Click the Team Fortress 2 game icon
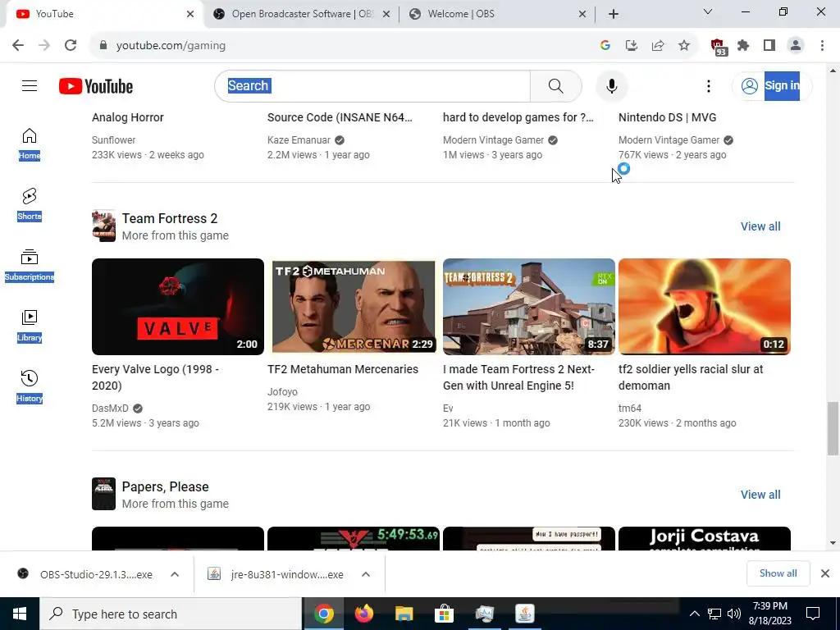Image resolution: width=840 pixels, height=630 pixels. coord(103,226)
